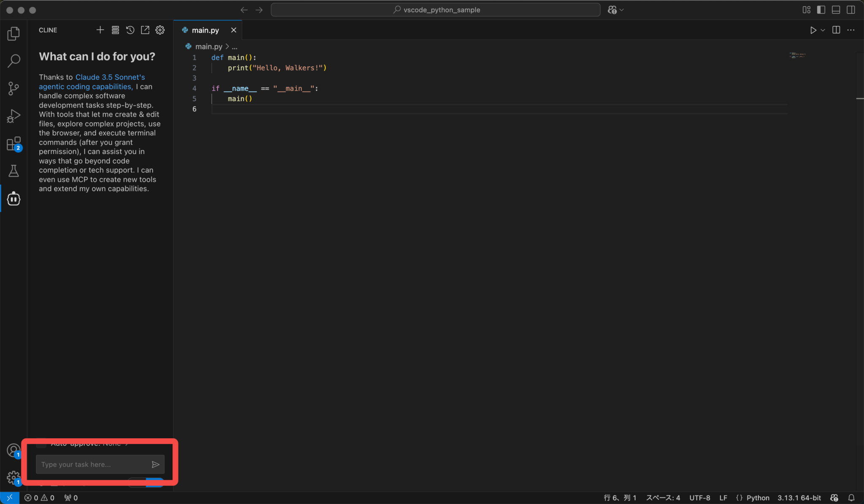Send task using paper plane icon

click(x=155, y=464)
